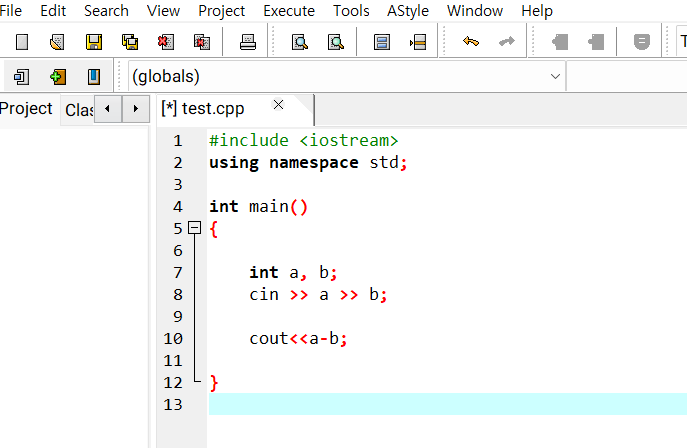The image size is (687, 448).
Task: Open Find using the magnifier icon
Action: 300,42
